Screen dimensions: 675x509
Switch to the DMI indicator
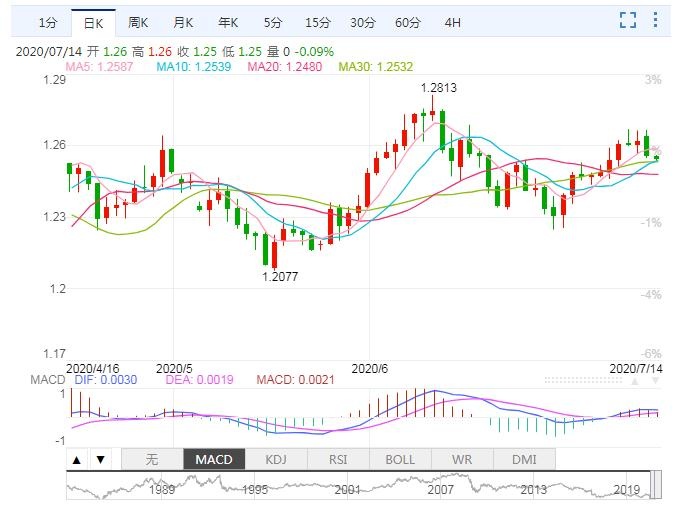(524, 460)
